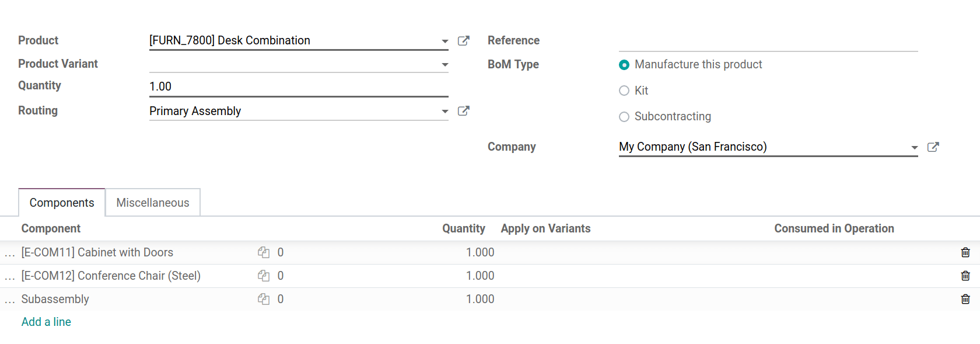Delete the Subassembly component line
Screen dimensions: 980x344
coord(965,299)
